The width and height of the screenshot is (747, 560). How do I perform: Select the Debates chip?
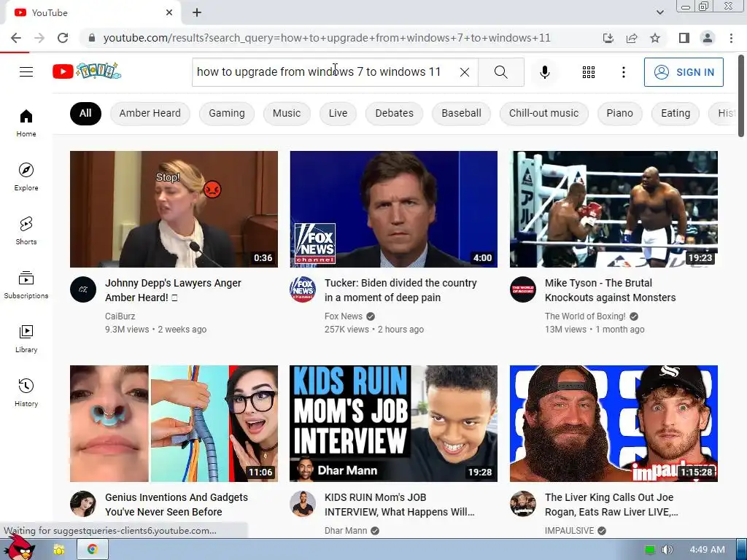(394, 113)
